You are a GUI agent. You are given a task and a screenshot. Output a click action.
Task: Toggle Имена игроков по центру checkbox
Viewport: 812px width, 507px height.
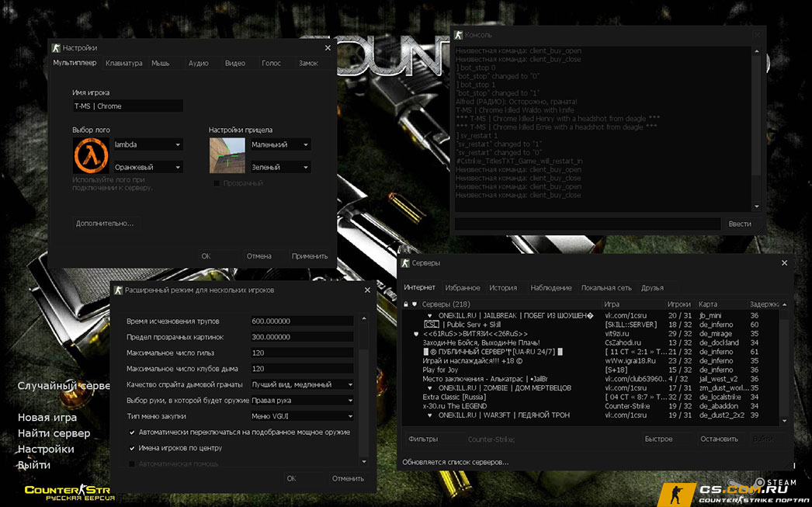coord(132,448)
